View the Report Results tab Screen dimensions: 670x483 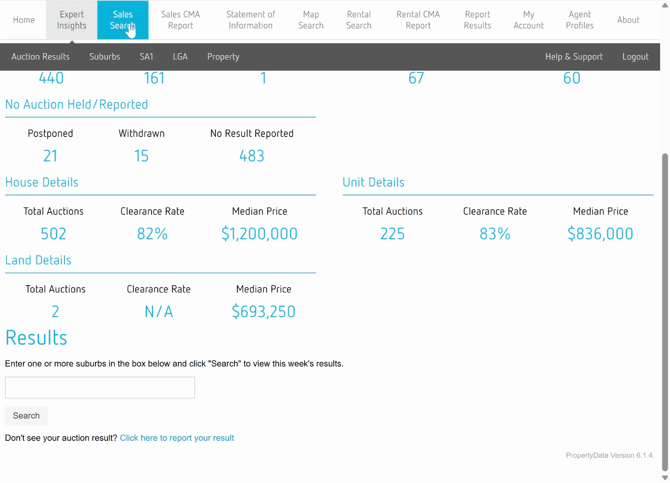pos(477,20)
